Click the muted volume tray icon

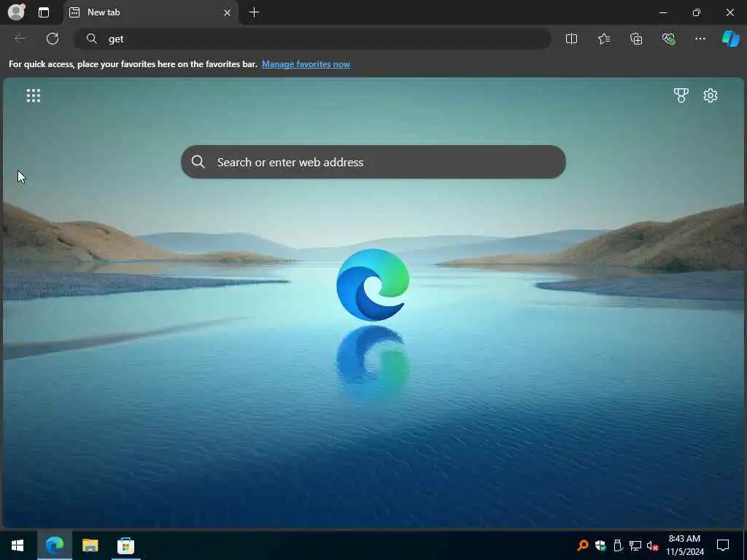[x=652, y=545]
